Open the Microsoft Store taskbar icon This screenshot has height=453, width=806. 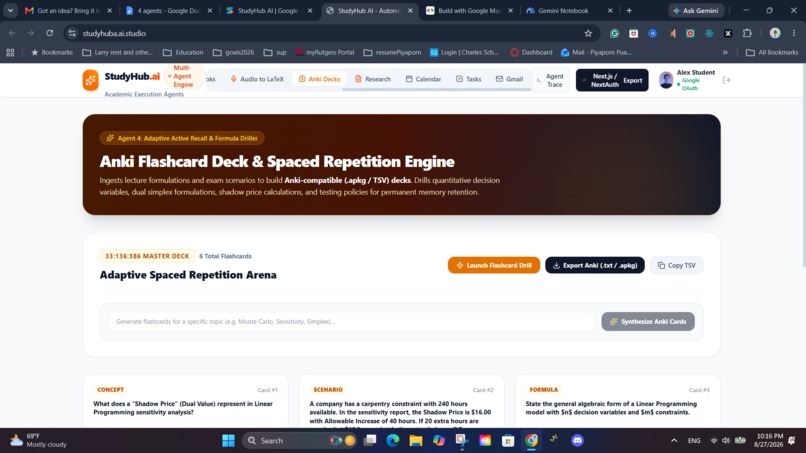[508, 441]
